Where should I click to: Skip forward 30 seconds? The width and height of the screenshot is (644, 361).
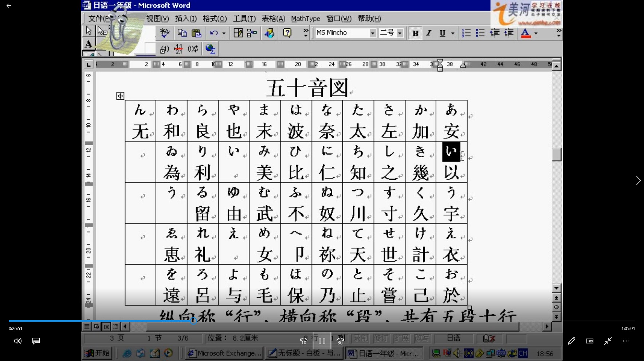340,341
